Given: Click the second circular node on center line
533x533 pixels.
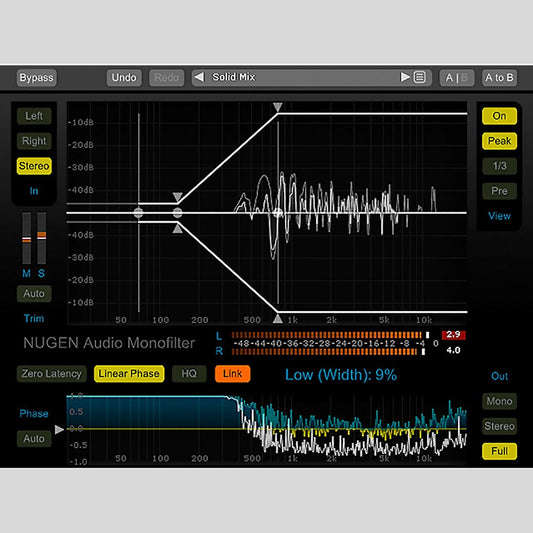Looking at the screenshot, I should click(177, 213).
